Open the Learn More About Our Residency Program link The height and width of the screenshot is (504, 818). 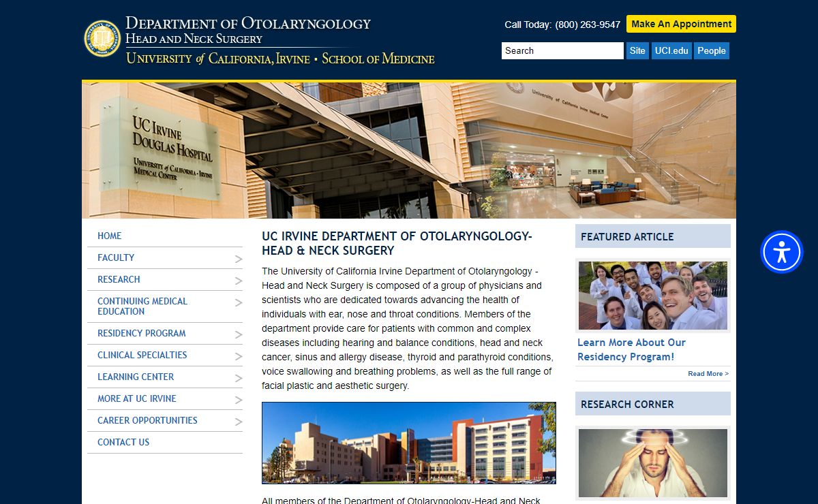tap(631, 349)
